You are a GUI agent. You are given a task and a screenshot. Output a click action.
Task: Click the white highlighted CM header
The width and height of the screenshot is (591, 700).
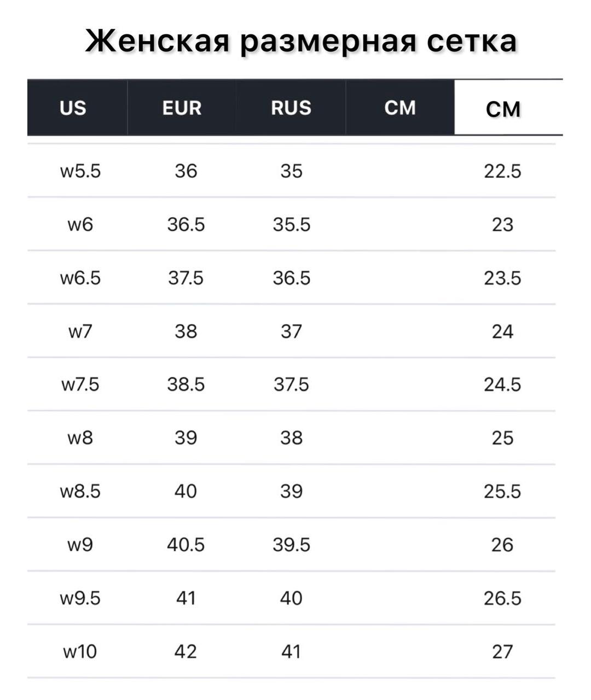click(x=503, y=109)
